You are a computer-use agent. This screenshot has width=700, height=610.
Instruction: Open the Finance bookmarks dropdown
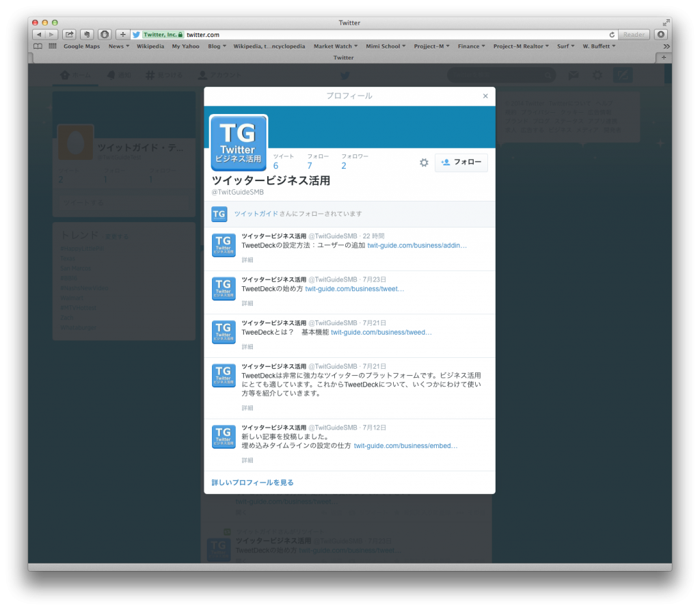coord(472,46)
